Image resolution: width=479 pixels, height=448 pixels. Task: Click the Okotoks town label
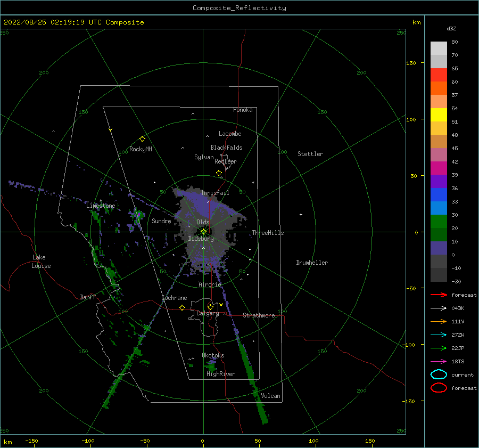pos(213,355)
